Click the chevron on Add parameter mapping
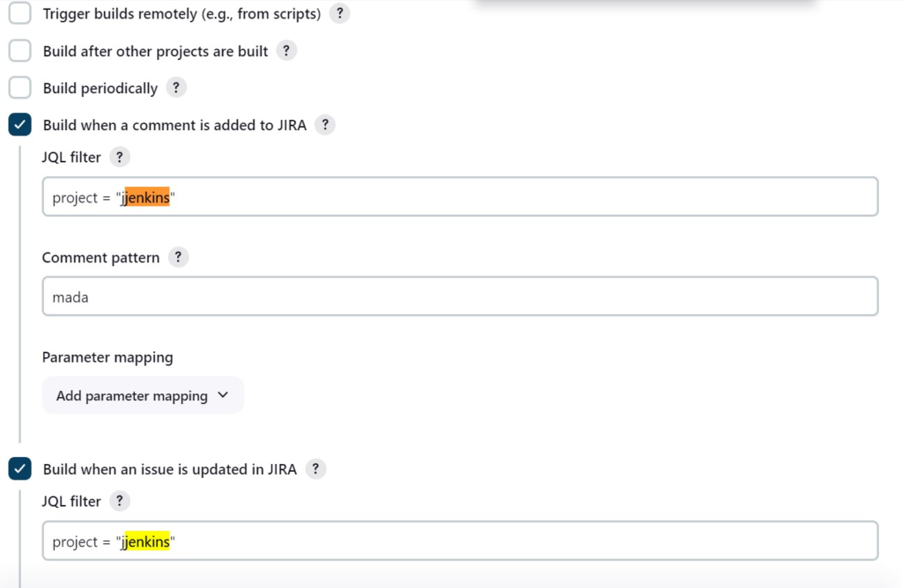Image resolution: width=902 pixels, height=588 pixels. (x=223, y=395)
